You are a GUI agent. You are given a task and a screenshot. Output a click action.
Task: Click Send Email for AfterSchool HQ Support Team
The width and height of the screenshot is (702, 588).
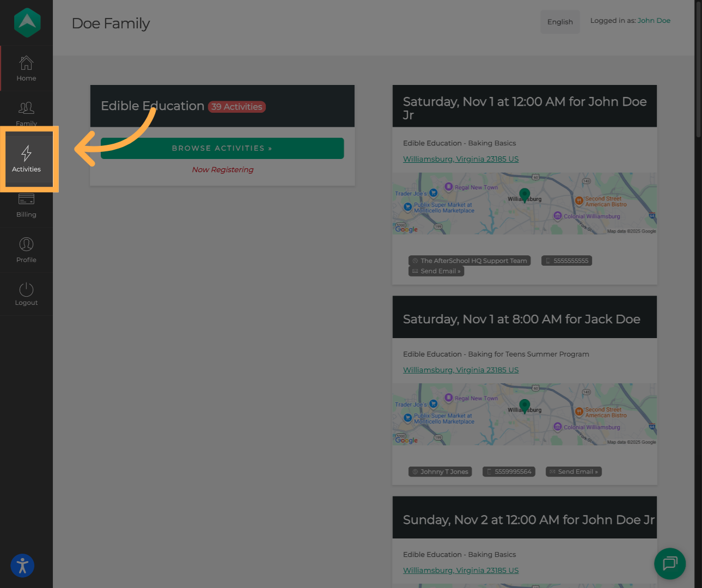click(x=436, y=271)
